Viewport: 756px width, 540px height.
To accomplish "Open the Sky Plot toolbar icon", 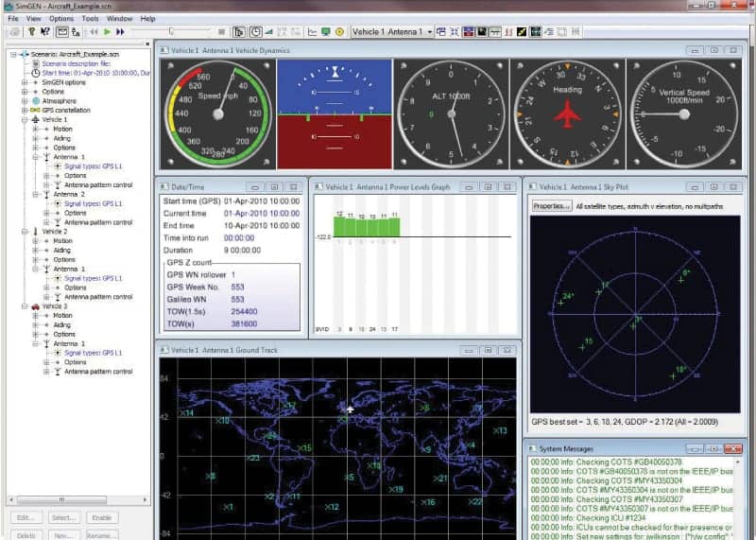I will point(481,32).
